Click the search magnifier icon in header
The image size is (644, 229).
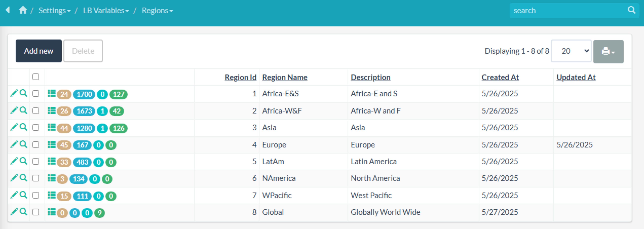coord(631,10)
